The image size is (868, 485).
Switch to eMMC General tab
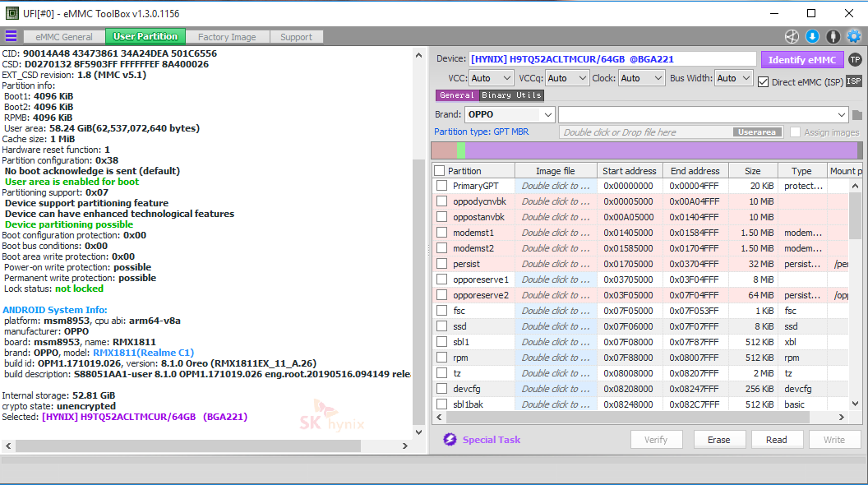pos(64,37)
